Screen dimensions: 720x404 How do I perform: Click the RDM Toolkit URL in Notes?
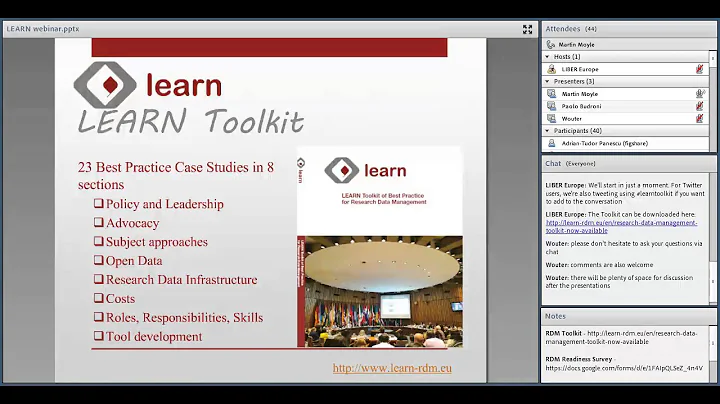tap(621, 337)
